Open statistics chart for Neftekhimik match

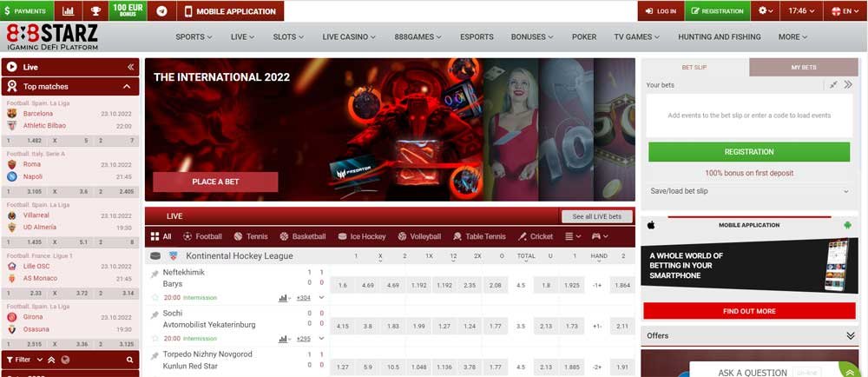tap(284, 298)
